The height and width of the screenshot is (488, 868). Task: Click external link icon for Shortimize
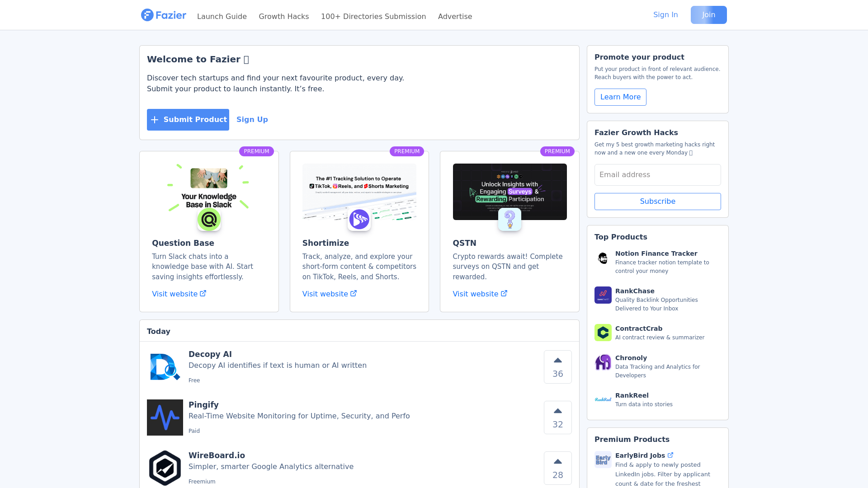click(x=354, y=293)
